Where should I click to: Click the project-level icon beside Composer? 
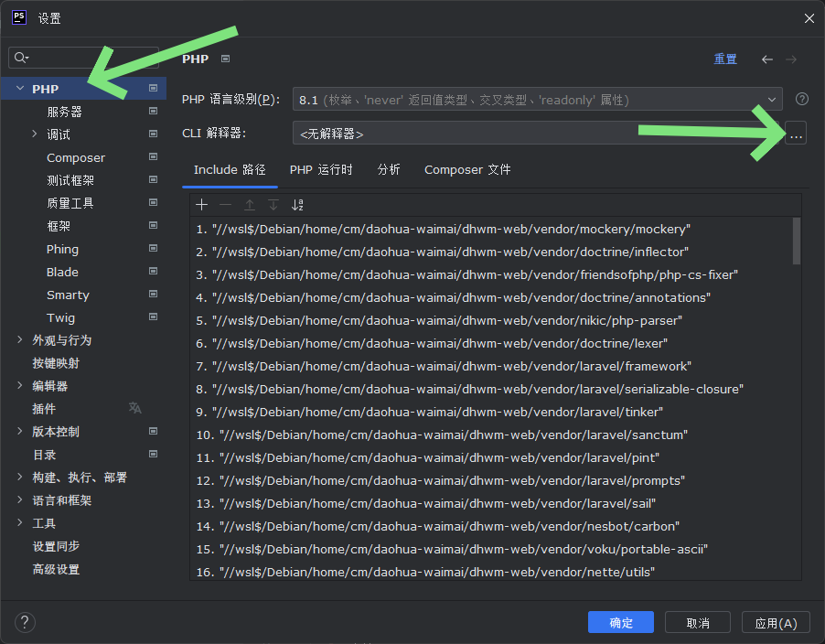[153, 157]
